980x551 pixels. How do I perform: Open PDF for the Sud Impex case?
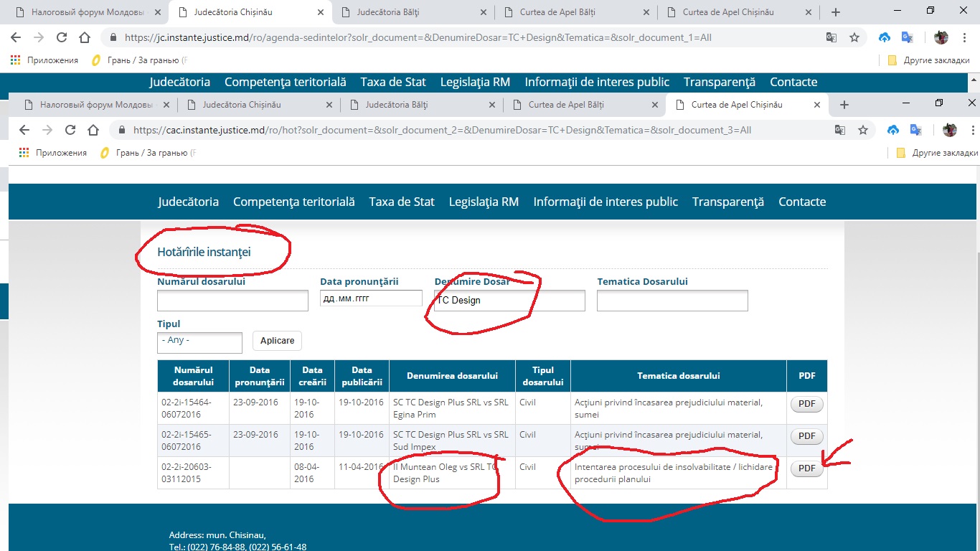coord(806,436)
